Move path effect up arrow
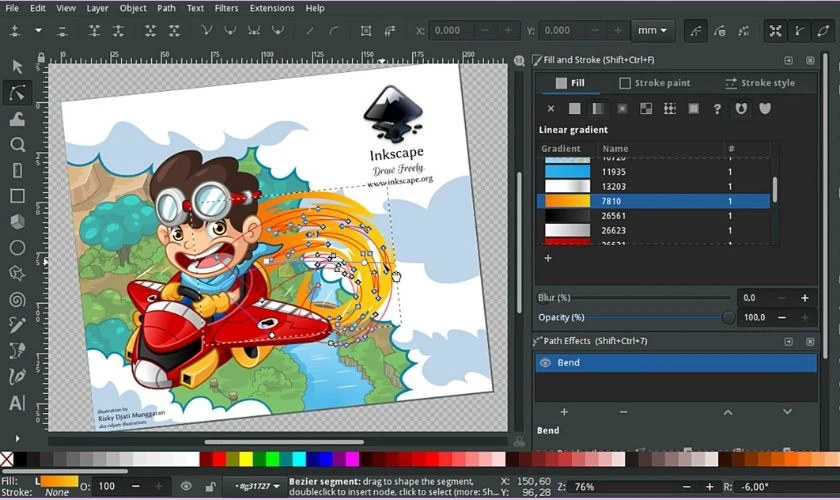This screenshot has height=500, width=840. (x=728, y=412)
